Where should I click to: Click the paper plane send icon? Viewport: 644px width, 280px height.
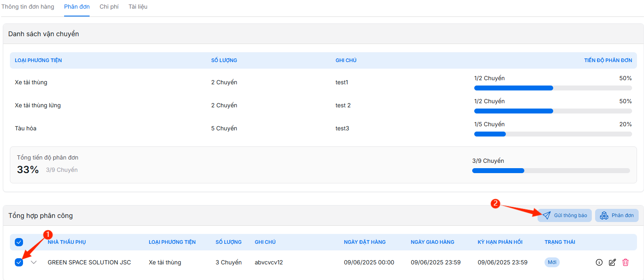point(546,215)
